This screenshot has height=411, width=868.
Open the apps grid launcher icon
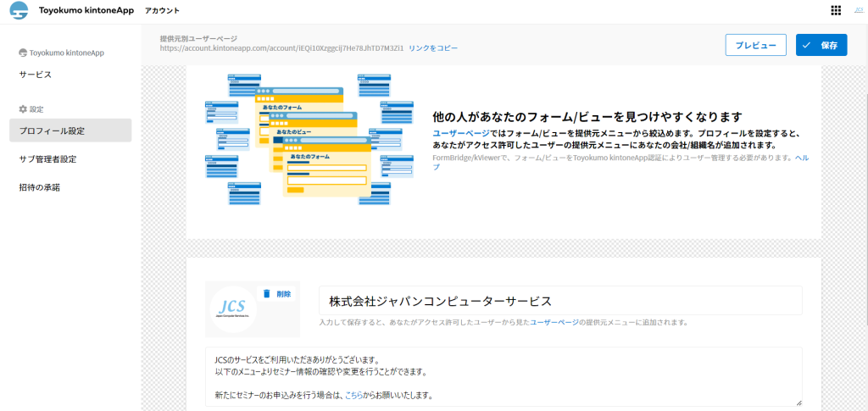point(836,10)
